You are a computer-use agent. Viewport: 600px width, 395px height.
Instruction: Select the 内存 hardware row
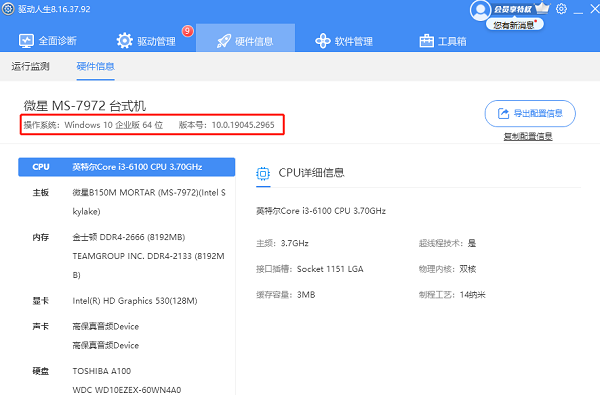pos(127,256)
